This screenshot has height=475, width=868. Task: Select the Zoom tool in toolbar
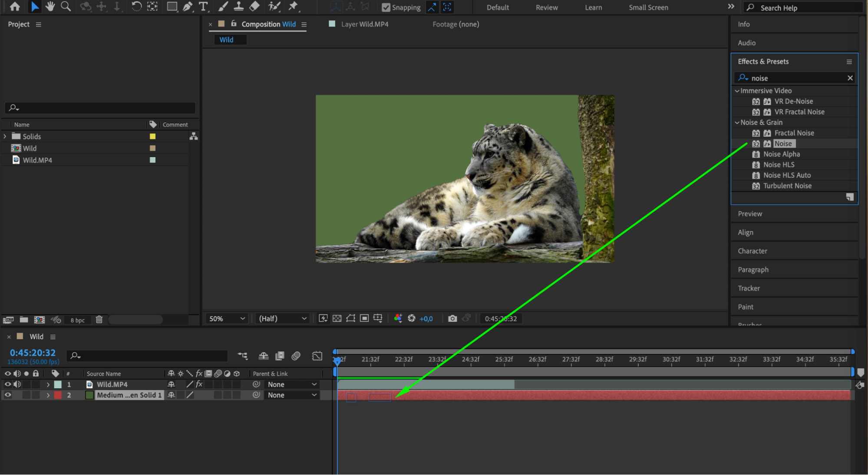coord(66,7)
